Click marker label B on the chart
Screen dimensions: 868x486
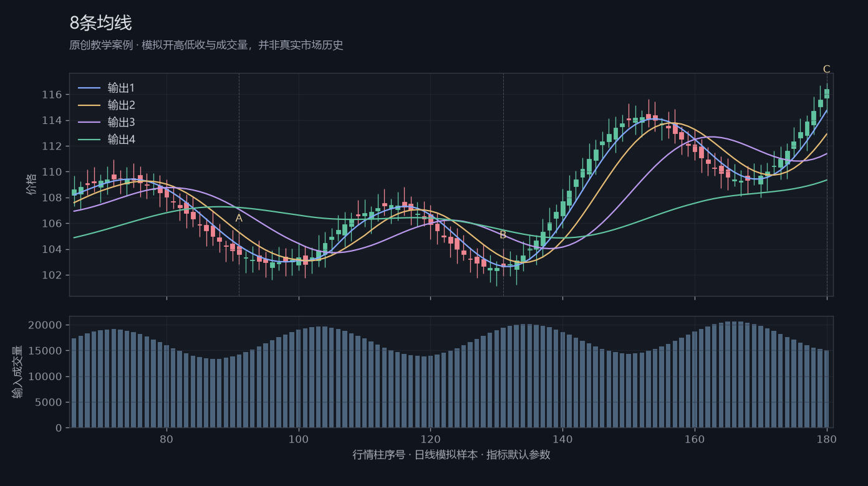503,235
